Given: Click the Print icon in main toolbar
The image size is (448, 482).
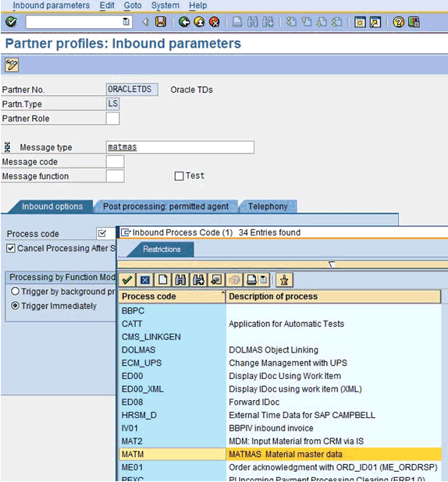Looking at the screenshot, I should tap(237, 22).
